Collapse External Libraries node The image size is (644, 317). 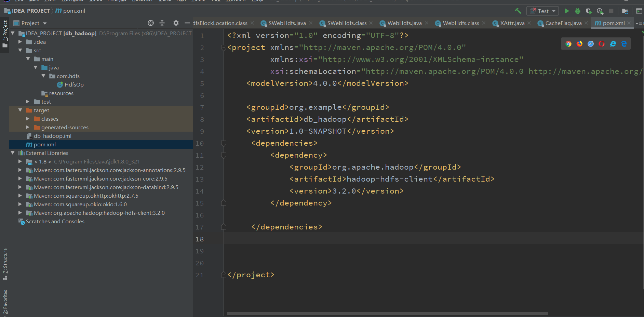[x=13, y=153]
